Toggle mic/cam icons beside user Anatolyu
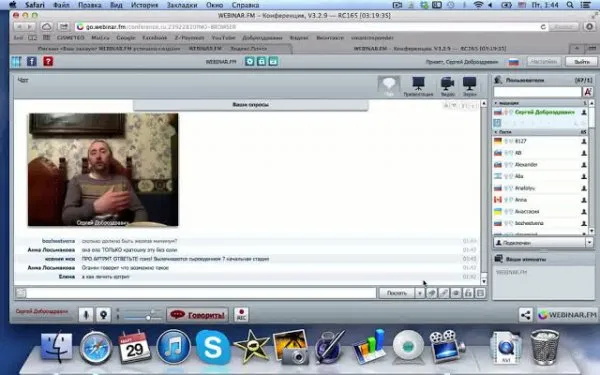This screenshot has width=600, height=375. (508, 188)
